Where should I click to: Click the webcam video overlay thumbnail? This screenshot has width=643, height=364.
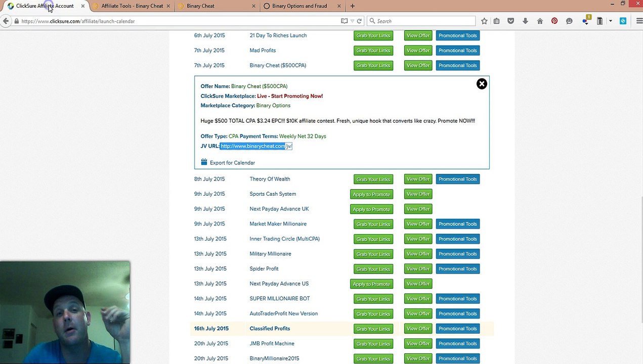(65, 312)
